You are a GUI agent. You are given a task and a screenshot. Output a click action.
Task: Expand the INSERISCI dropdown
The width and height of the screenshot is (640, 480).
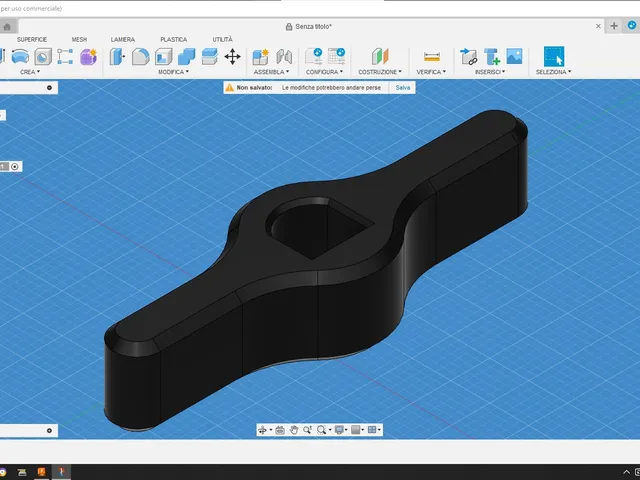pyautogui.click(x=490, y=72)
